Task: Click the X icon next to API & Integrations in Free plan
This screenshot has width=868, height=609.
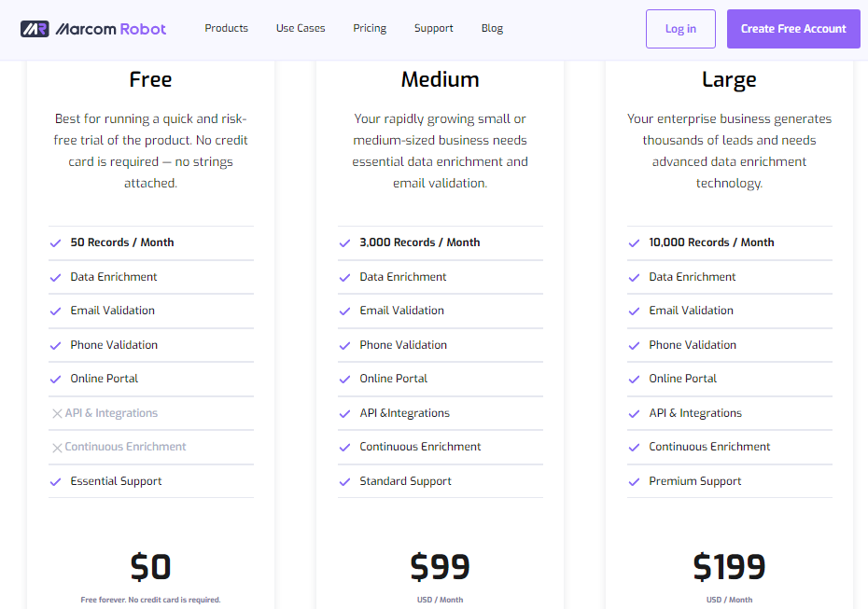Action: point(57,413)
